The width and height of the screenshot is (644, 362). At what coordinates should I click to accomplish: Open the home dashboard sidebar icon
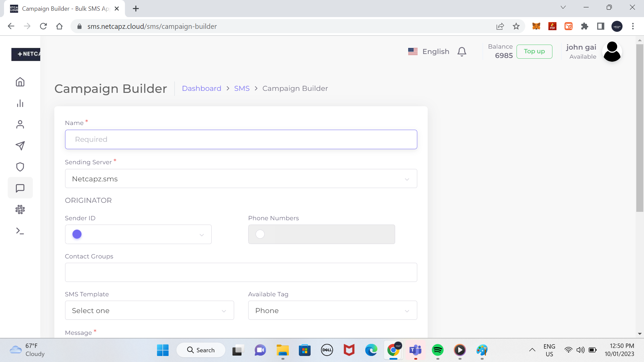[x=20, y=82]
